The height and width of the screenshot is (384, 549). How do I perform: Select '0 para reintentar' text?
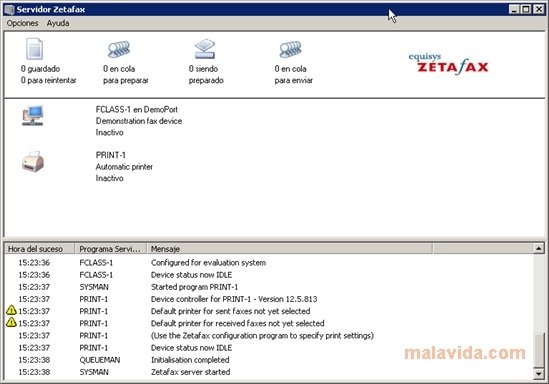48,81
